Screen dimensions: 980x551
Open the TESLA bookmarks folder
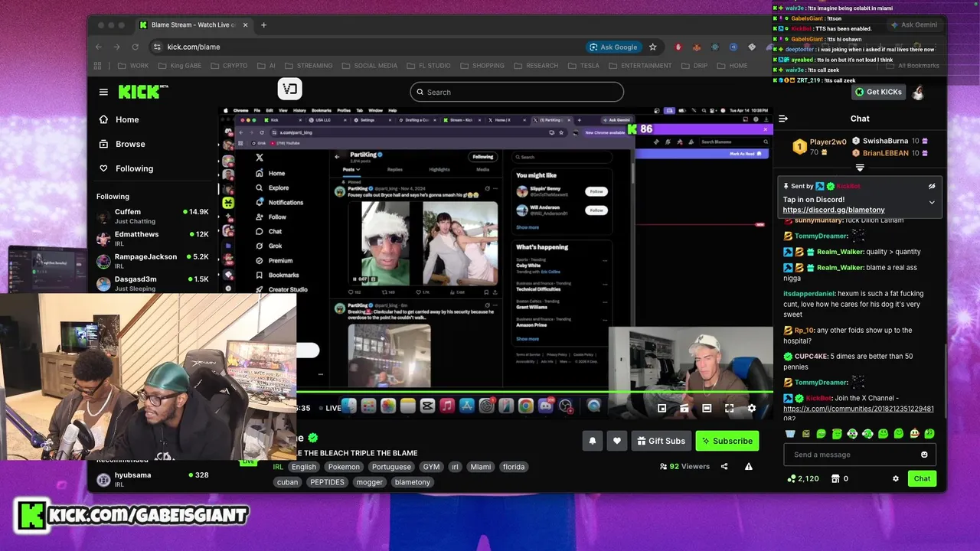click(x=583, y=66)
